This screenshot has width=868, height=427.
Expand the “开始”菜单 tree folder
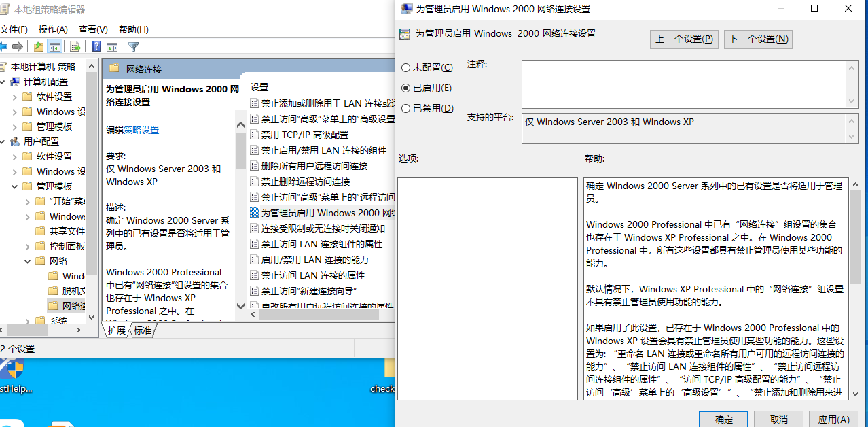point(28,201)
